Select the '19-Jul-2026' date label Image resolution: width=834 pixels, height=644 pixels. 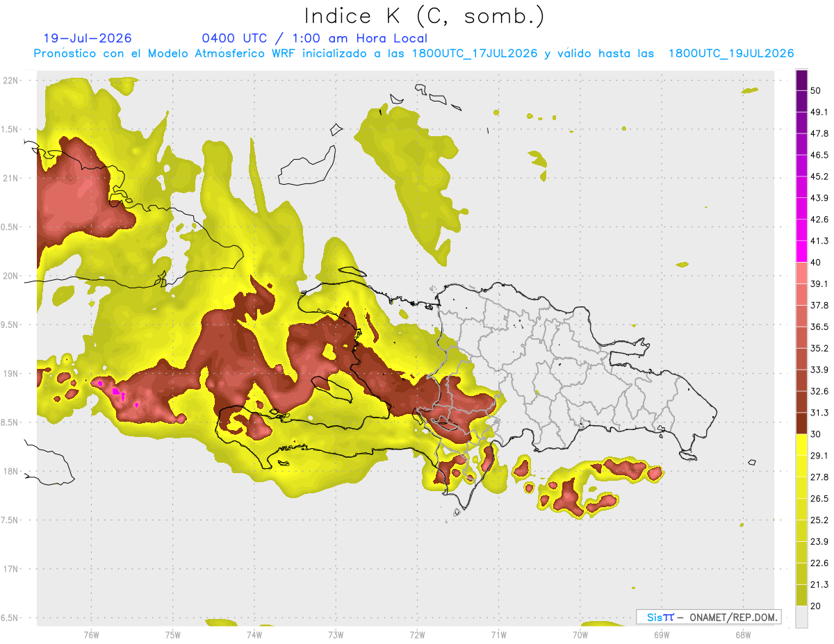pyautogui.click(x=87, y=38)
